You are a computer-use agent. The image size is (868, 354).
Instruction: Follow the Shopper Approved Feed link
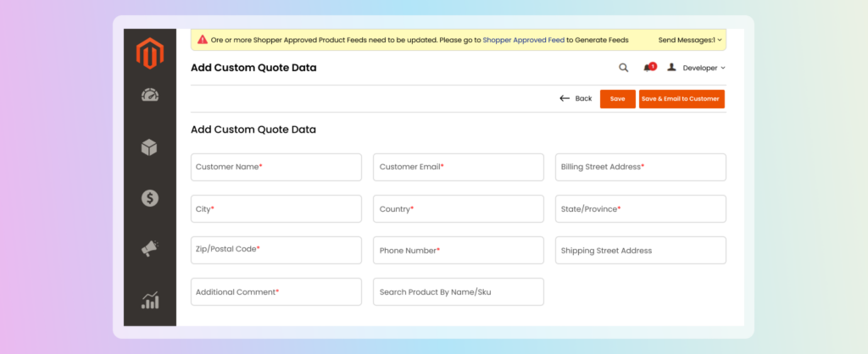(522, 40)
